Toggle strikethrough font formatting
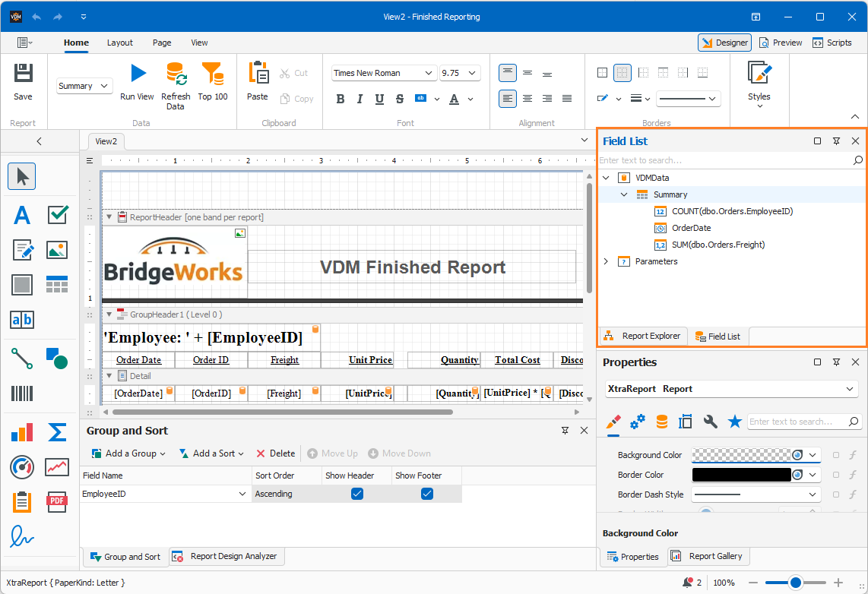 pyautogui.click(x=400, y=99)
